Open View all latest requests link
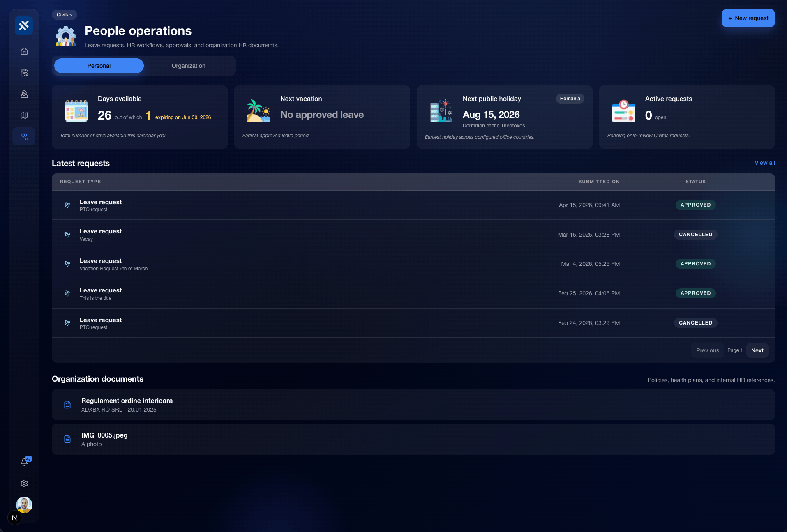 [x=764, y=163]
